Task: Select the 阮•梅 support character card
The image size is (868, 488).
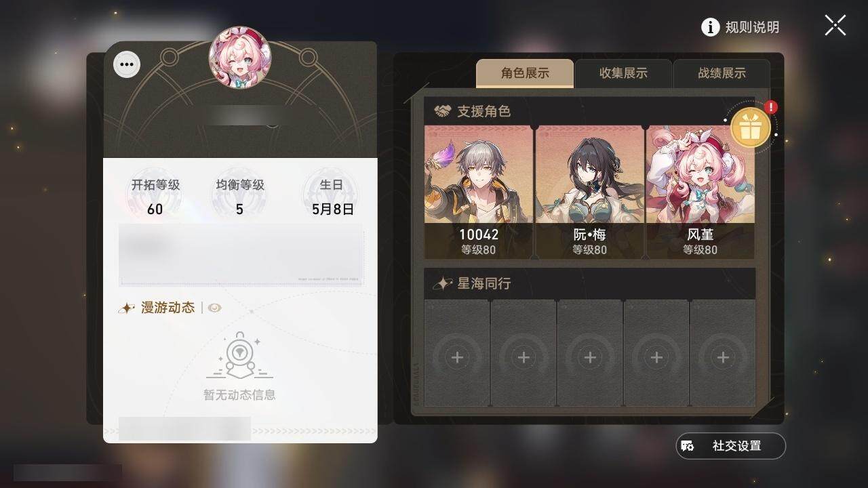Action: (589, 192)
